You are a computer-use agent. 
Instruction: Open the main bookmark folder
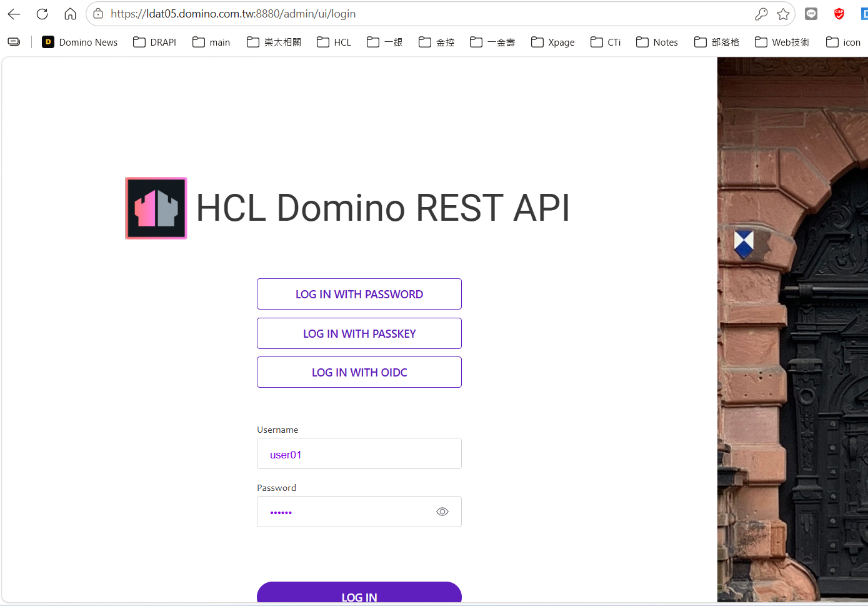(211, 42)
